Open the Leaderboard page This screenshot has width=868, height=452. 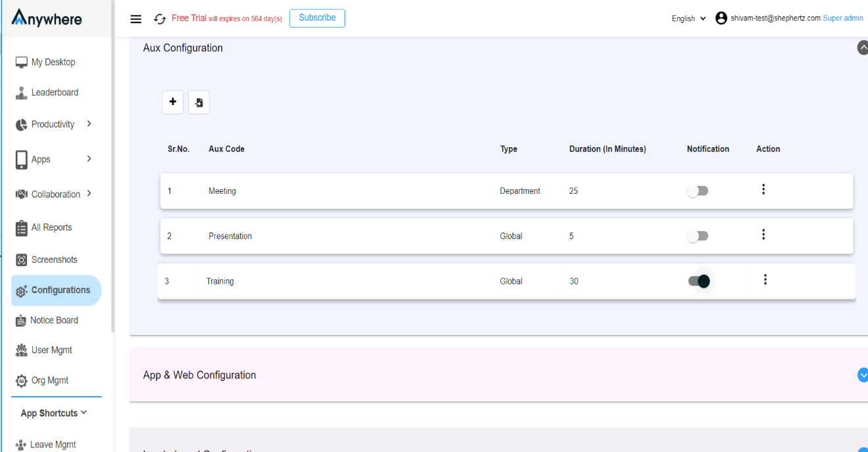coord(55,93)
